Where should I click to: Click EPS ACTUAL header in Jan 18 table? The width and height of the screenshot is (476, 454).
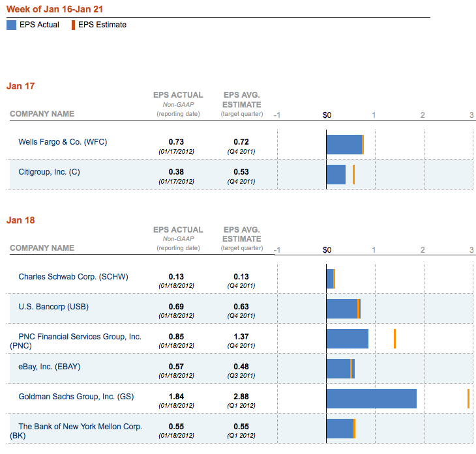click(178, 229)
